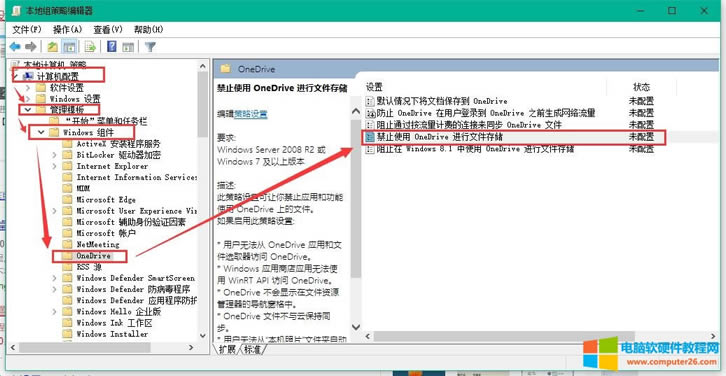Open Help via the blue question mark icon
726x376 pixels.
[x=112, y=46]
